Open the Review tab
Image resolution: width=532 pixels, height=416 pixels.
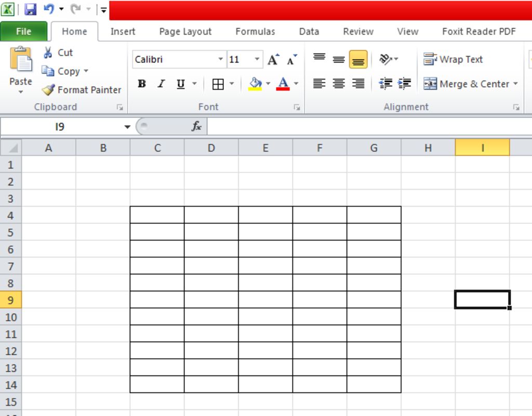click(358, 32)
